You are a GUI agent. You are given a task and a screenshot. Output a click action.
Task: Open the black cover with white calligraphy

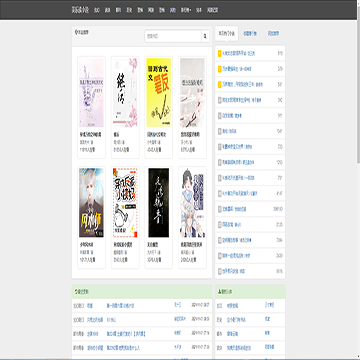[159, 202]
